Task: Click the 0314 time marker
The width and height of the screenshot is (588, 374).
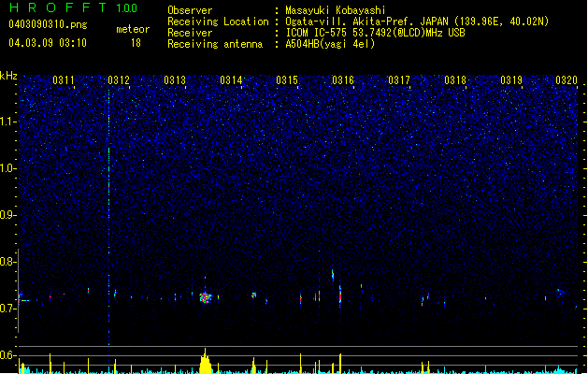Action: pyautogui.click(x=231, y=80)
